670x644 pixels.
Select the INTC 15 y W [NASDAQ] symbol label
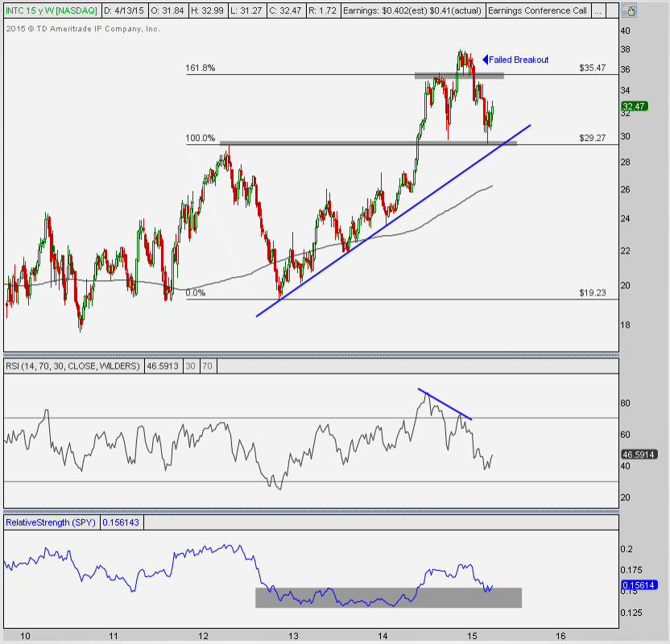50,11
